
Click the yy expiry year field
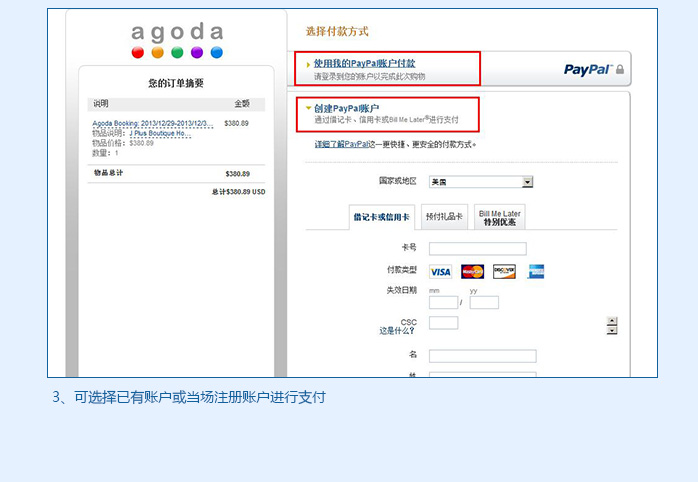pos(484,303)
